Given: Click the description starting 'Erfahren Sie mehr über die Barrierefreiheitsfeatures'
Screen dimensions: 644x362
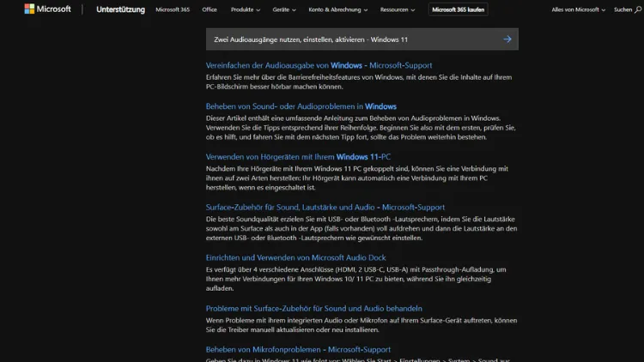Looking at the screenshot, I should (359, 82).
